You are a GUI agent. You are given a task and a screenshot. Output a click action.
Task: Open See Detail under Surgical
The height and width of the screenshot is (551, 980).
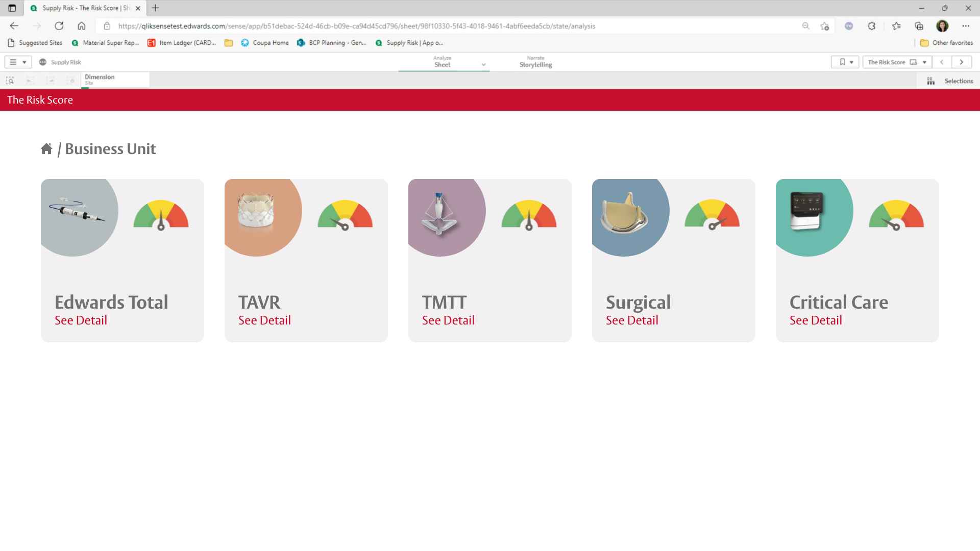tap(632, 320)
